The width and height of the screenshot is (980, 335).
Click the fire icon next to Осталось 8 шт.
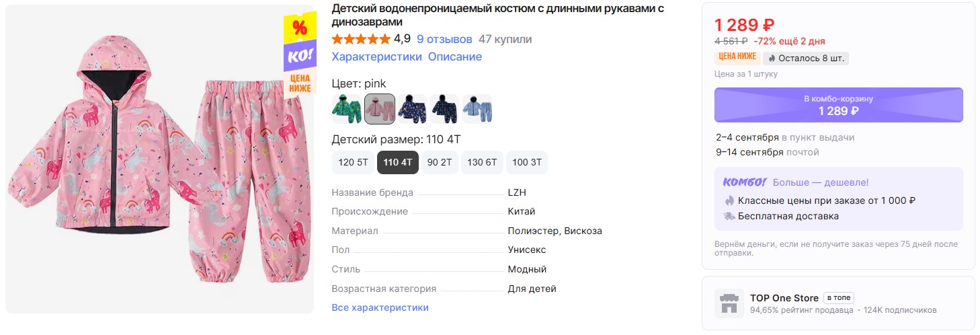(x=772, y=58)
